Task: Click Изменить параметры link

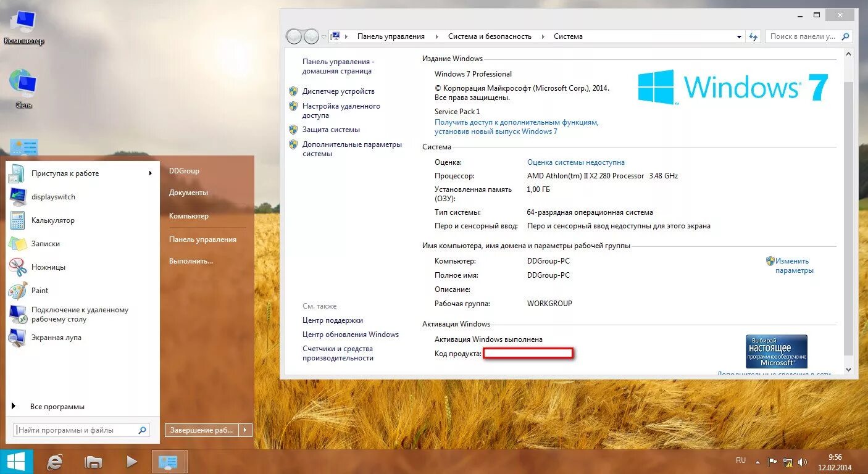Action: (x=794, y=265)
